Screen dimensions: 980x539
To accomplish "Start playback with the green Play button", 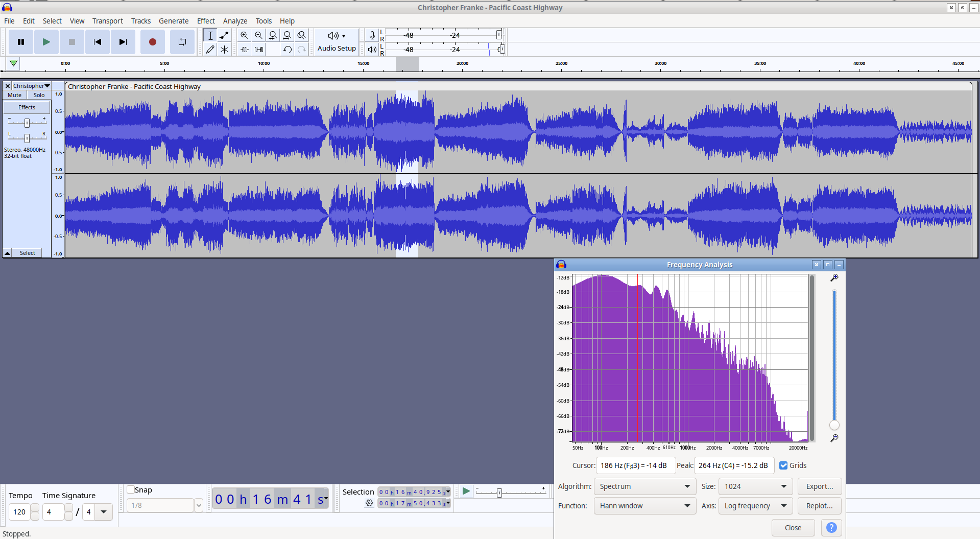I will tap(46, 42).
